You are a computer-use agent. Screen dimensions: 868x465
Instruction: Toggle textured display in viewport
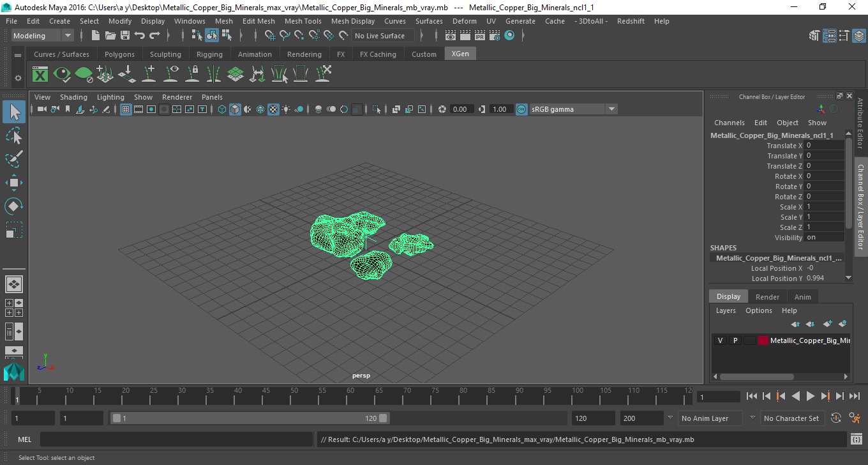tap(273, 109)
